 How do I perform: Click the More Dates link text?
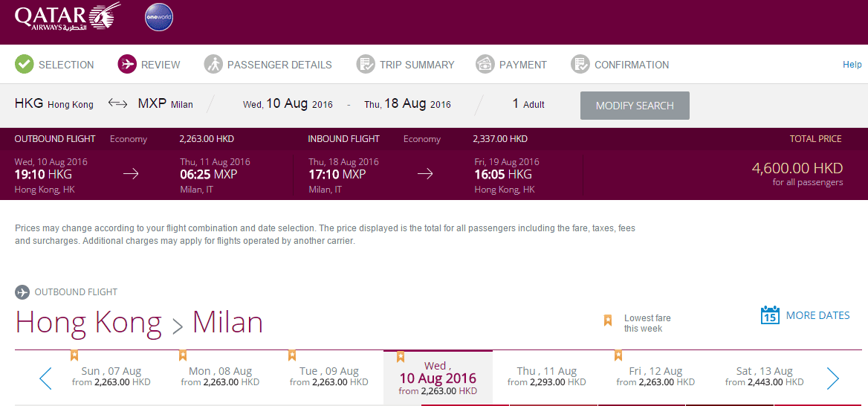pyautogui.click(x=817, y=315)
